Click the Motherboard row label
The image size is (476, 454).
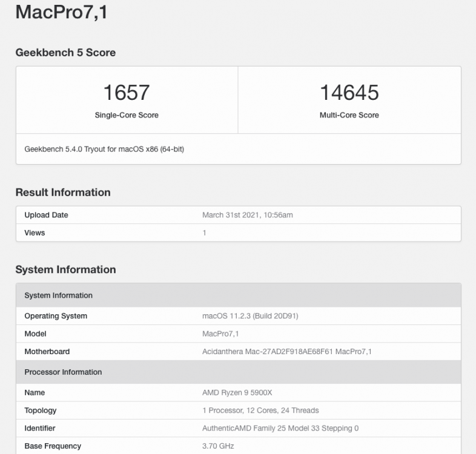pos(47,352)
